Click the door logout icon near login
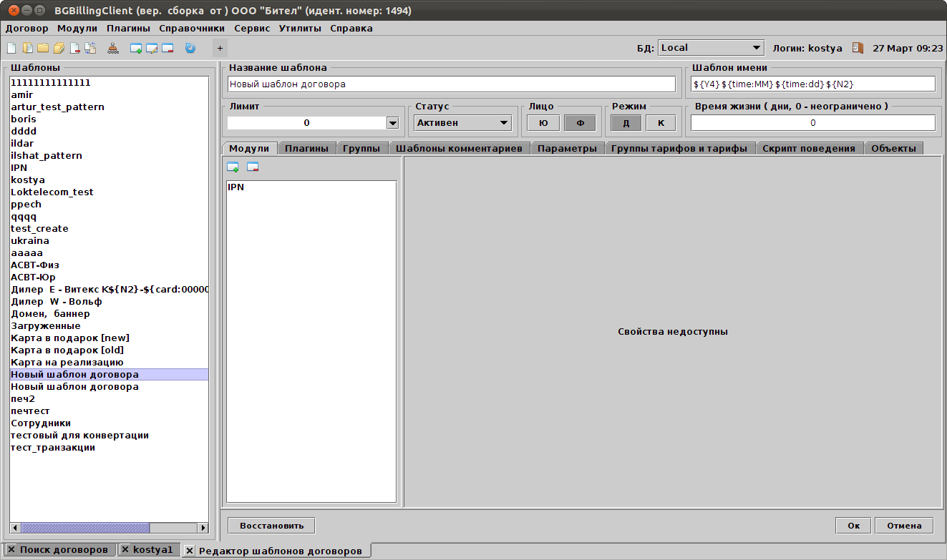This screenshot has width=947, height=560. (x=858, y=48)
